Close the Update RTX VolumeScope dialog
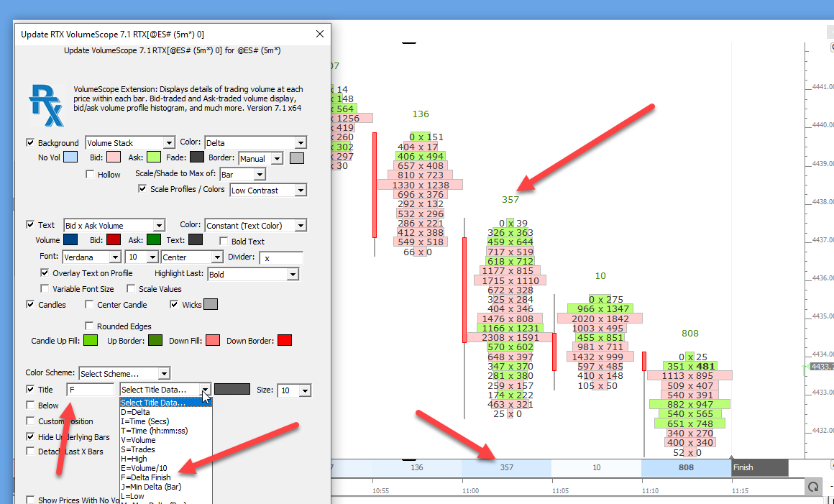834x504 pixels. point(320,34)
